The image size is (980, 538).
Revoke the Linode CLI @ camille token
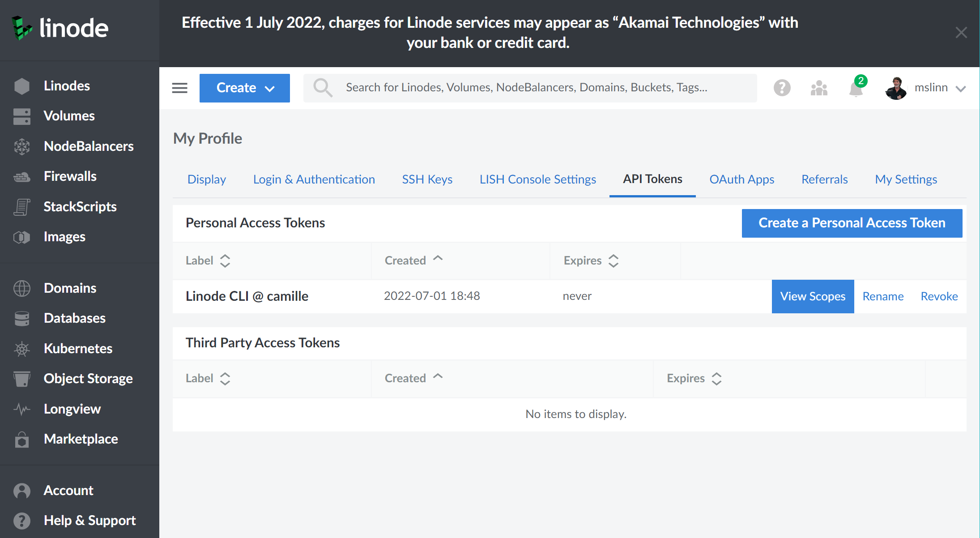939,296
